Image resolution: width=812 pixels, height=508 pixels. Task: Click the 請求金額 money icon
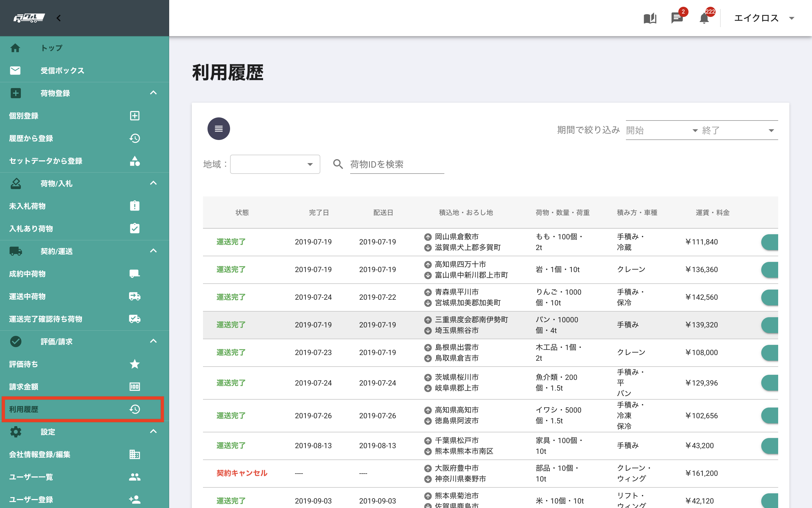pyautogui.click(x=134, y=386)
